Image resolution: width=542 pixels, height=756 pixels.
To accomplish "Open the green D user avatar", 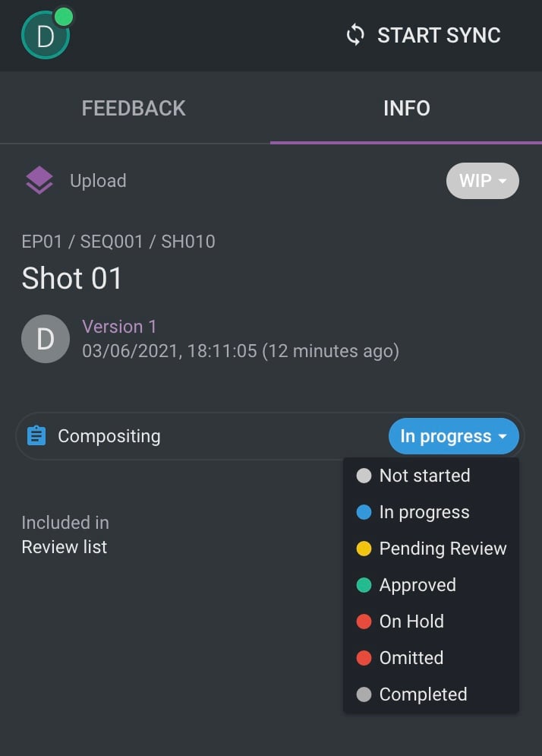I will tap(46, 35).
